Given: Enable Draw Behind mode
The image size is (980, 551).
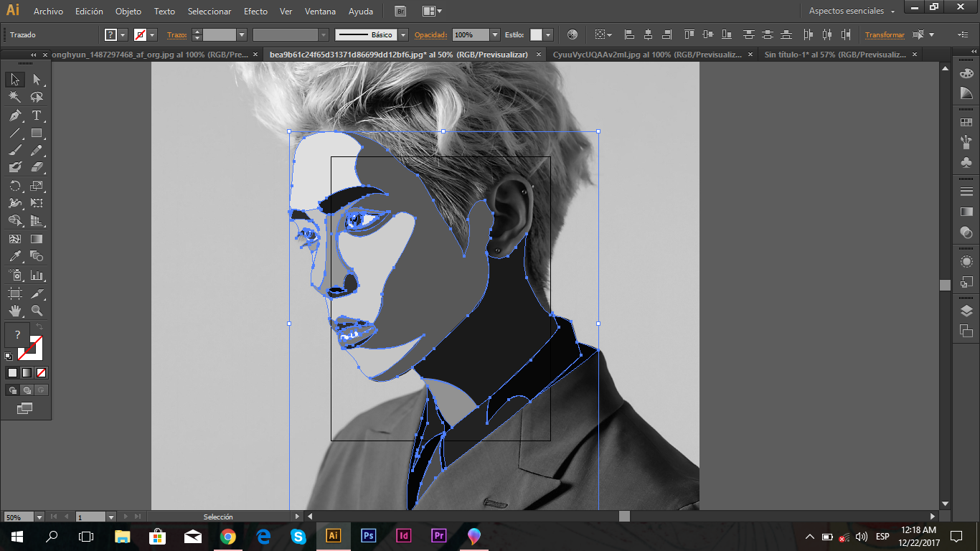Looking at the screenshot, I should click(x=27, y=390).
